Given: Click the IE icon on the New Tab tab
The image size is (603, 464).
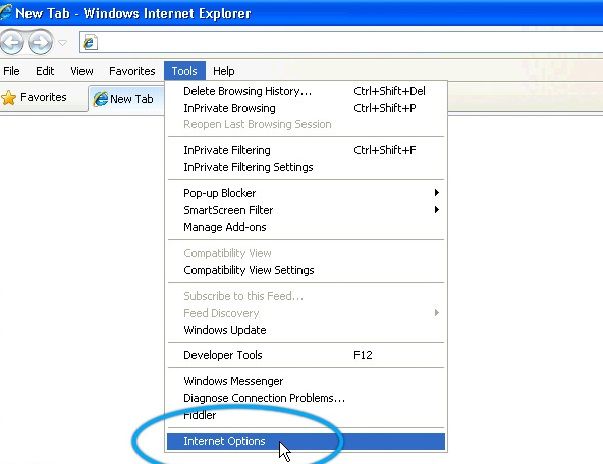Looking at the screenshot, I should tap(101, 99).
